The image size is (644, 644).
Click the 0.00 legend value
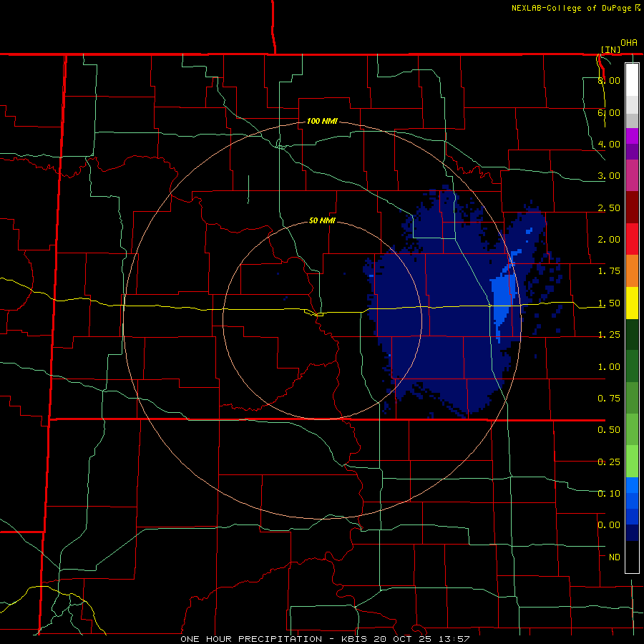tap(609, 525)
